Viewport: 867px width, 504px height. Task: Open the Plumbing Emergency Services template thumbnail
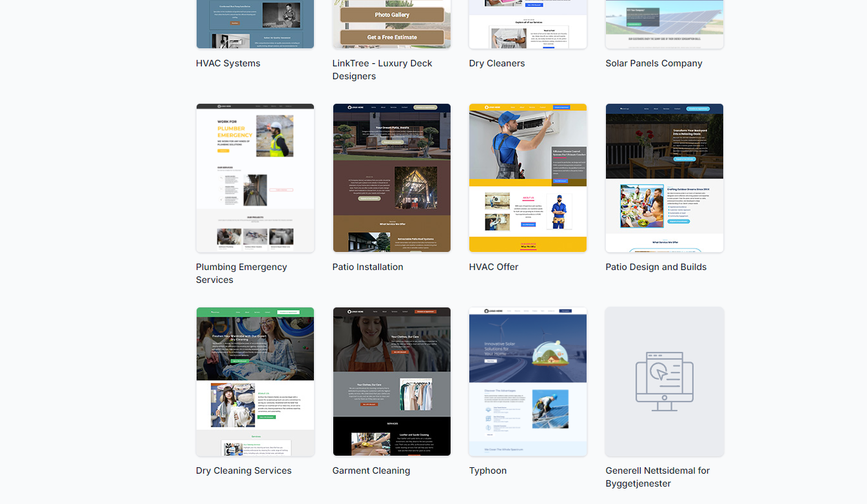pos(255,178)
